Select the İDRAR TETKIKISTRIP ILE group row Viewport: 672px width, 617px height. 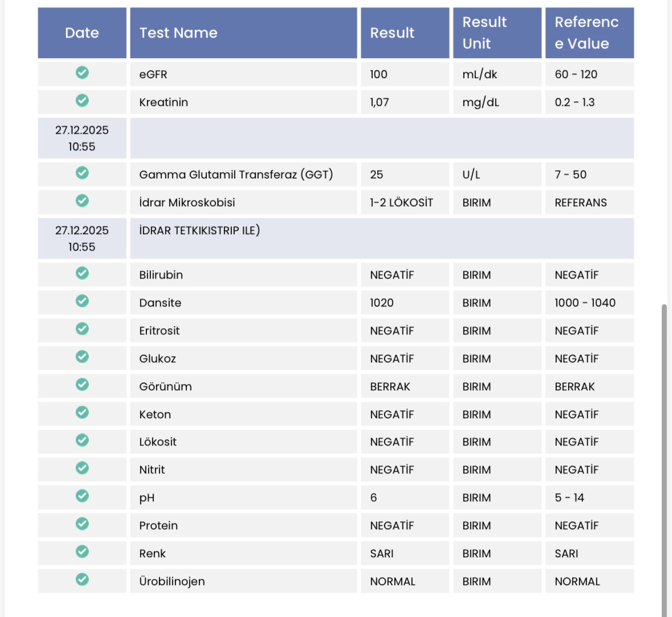[x=199, y=231]
